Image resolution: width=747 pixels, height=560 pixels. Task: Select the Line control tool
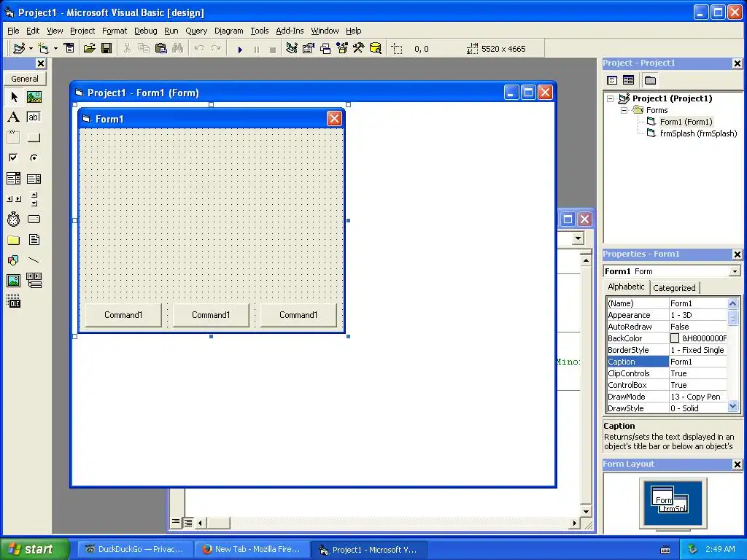(x=34, y=260)
